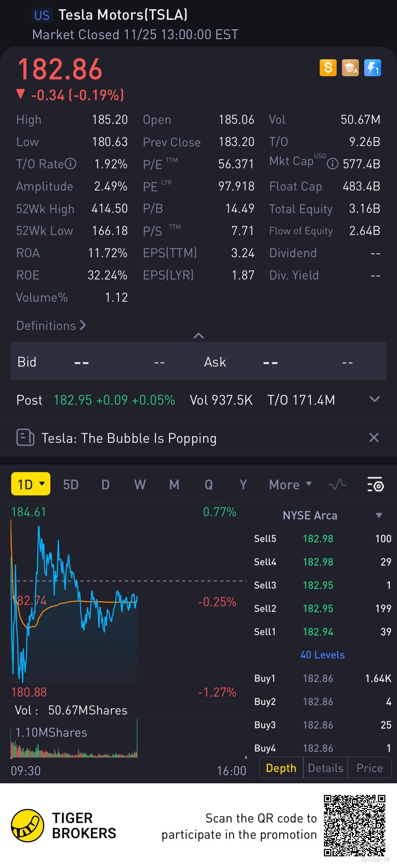The image size is (397, 868).
Task: Switch to the Details tab
Action: [325, 768]
